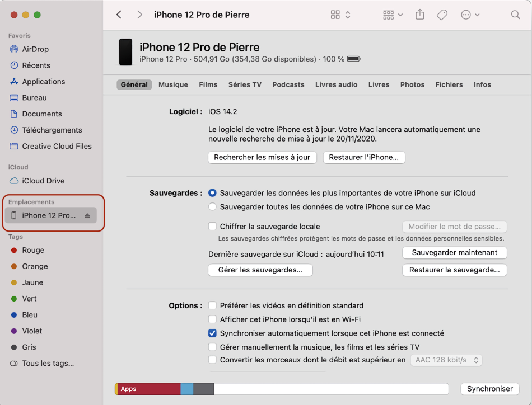Open the group-by grid dropdown
The height and width of the screenshot is (405, 532).
point(393,15)
